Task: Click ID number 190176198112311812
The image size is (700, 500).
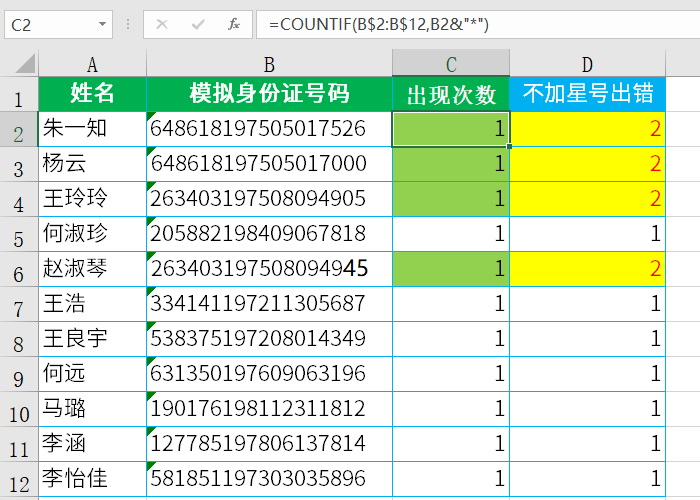Action: tap(269, 409)
